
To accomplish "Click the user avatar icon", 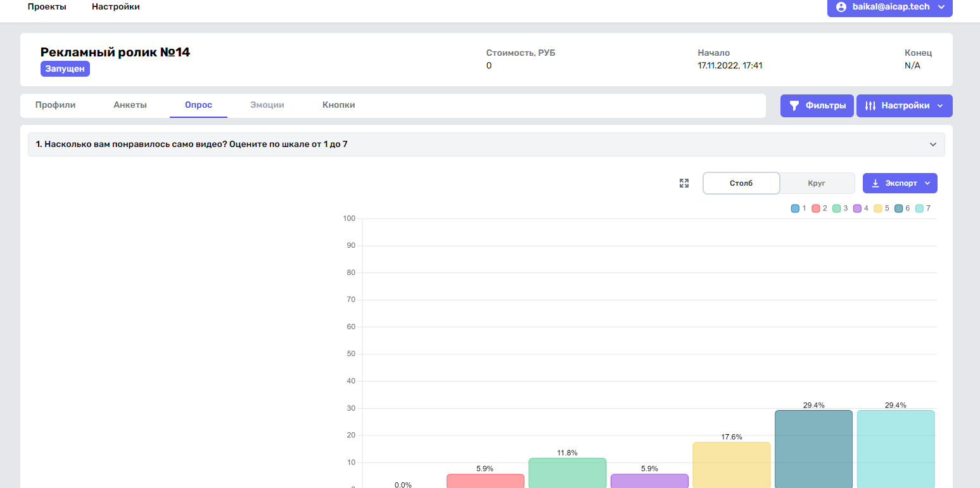I will 841,7.
